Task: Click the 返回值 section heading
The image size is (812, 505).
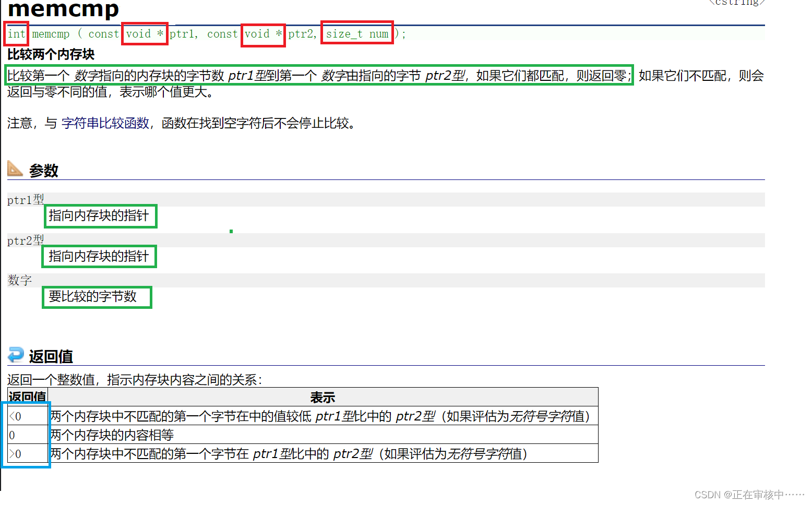Action: coord(51,356)
